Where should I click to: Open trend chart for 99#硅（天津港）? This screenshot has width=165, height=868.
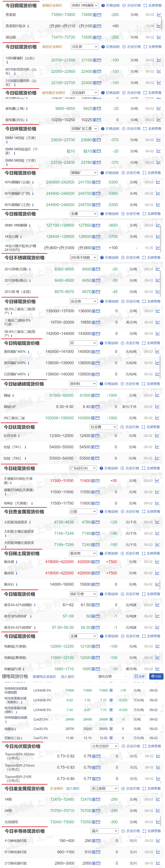[x=158, y=503]
